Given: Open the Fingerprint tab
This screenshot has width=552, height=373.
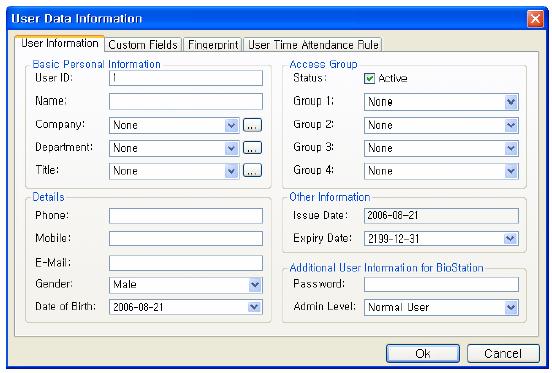Looking at the screenshot, I should [x=213, y=45].
